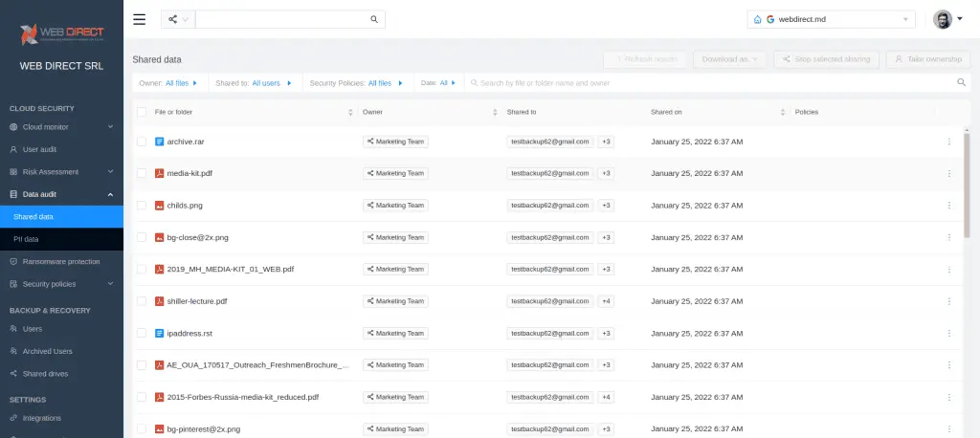
Task: Click the document icon of archive.rar
Action: tap(160, 142)
